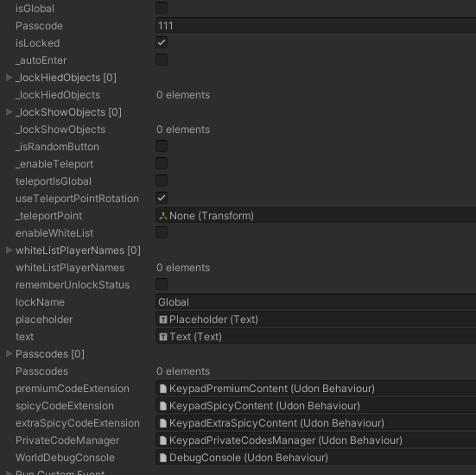Select KeypadPremiumContent (Udon Behaviour) reference
The image size is (476, 475).
(315, 389)
